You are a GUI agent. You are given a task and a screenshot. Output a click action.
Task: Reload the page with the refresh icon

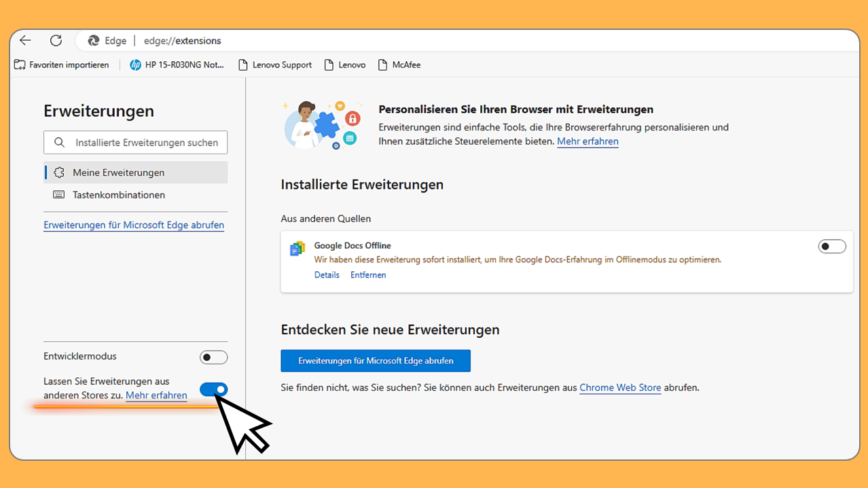(56, 41)
